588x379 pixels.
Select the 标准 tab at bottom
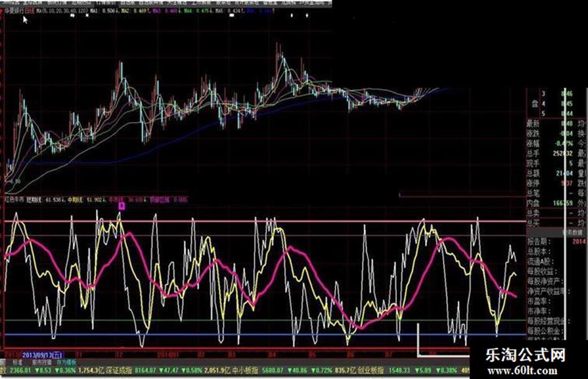pos(17,363)
